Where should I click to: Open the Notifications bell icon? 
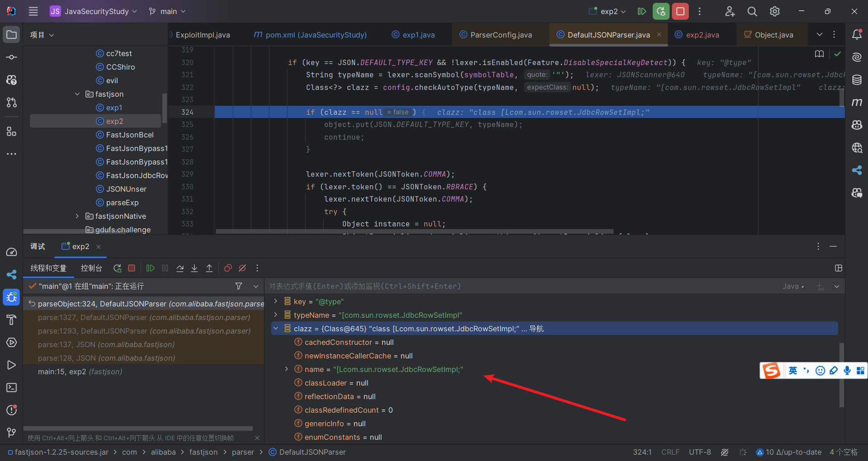[857, 34]
